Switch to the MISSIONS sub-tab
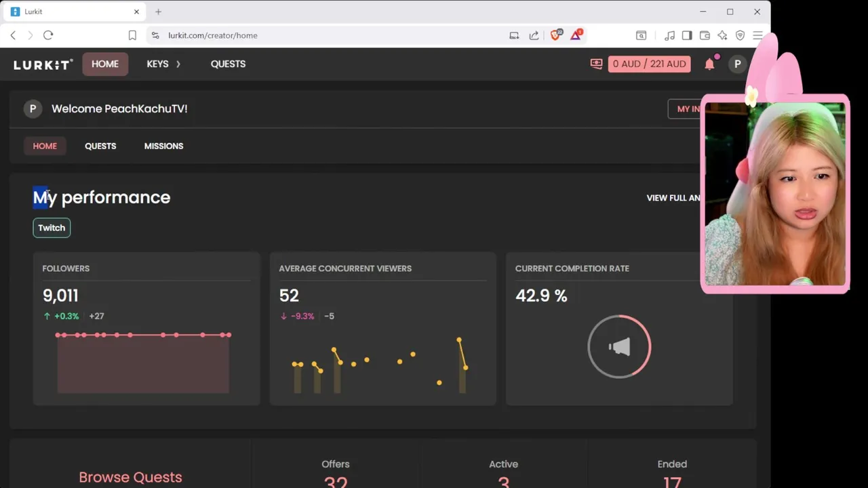This screenshot has width=868, height=488. tap(163, 146)
